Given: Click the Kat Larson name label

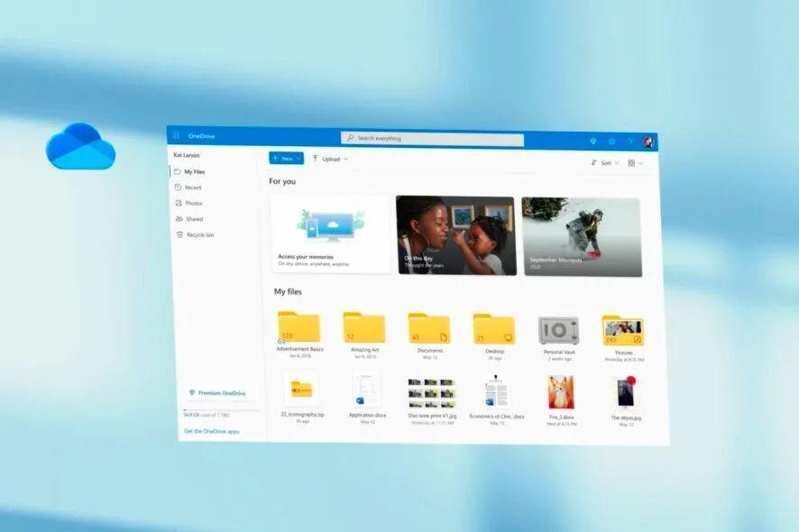Looking at the screenshot, I should pos(187,155).
